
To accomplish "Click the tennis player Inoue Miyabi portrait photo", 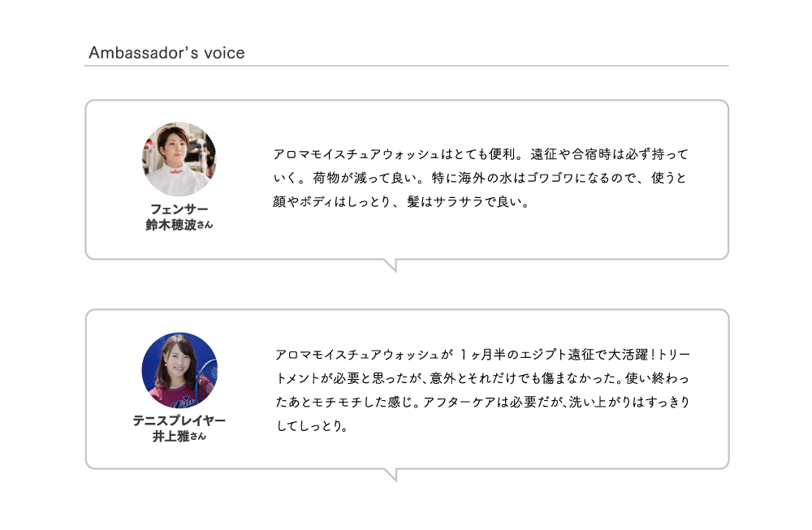I will coord(179,370).
